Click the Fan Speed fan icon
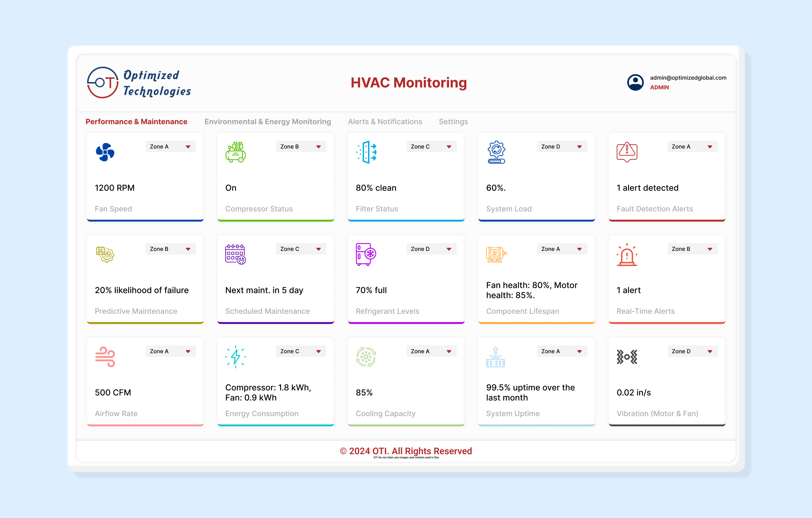812x518 pixels. click(x=105, y=152)
